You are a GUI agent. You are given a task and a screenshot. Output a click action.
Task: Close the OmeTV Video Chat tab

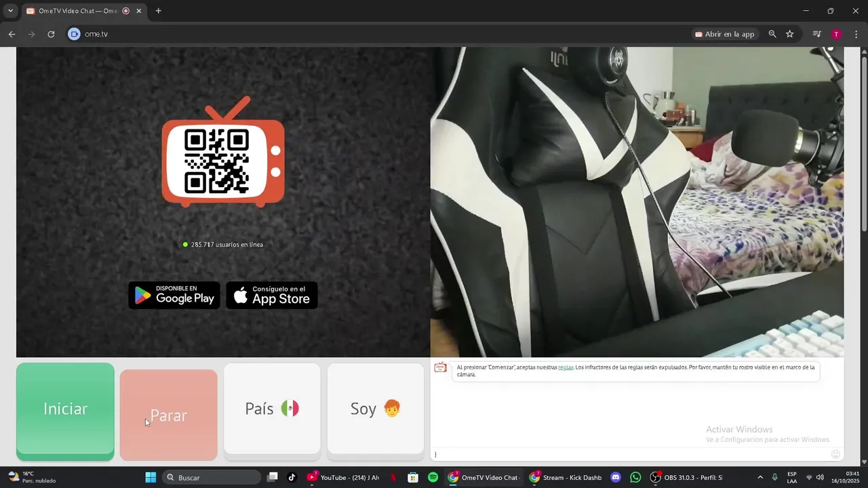pos(139,11)
